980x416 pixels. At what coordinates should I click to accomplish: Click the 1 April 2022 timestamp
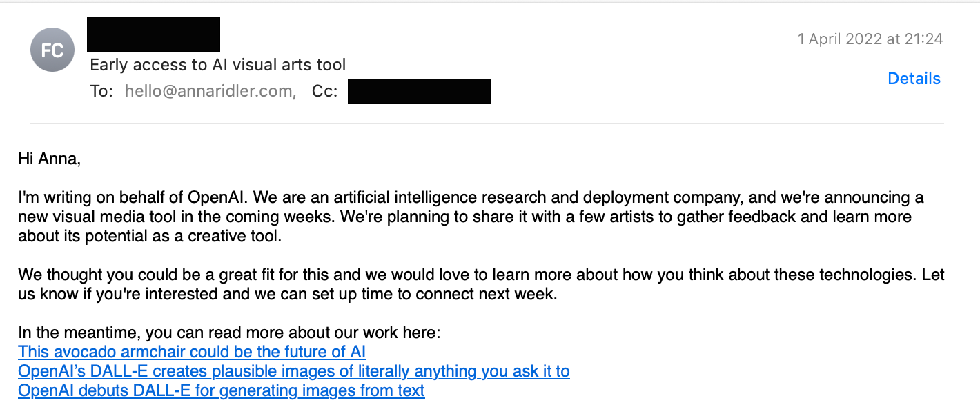click(x=870, y=39)
